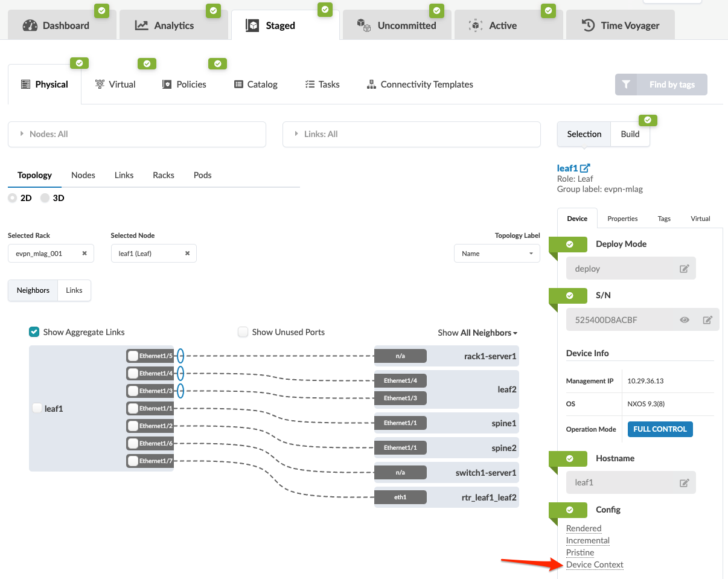Open the Rendered config link
The height and width of the screenshot is (579, 728).
(584, 528)
